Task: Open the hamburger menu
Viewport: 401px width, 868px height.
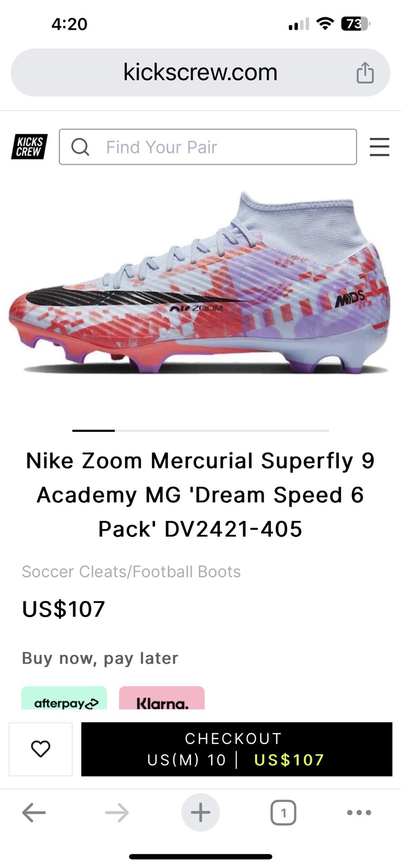Action: point(379,147)
